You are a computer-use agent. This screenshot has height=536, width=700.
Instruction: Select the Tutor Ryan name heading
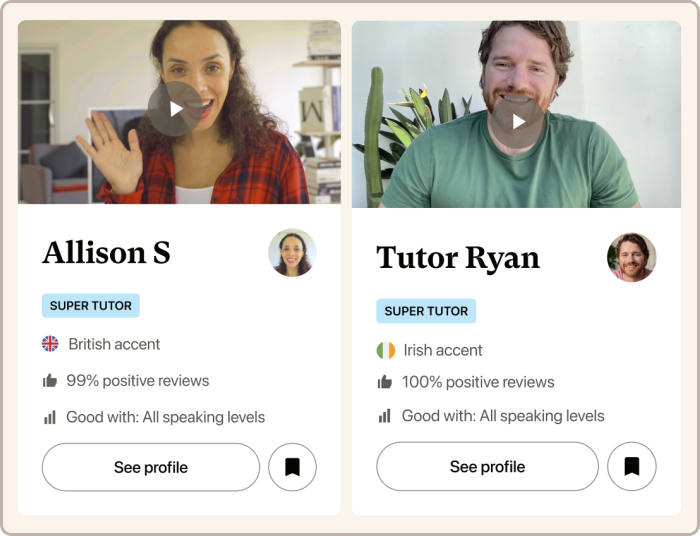tap(458, 258)
